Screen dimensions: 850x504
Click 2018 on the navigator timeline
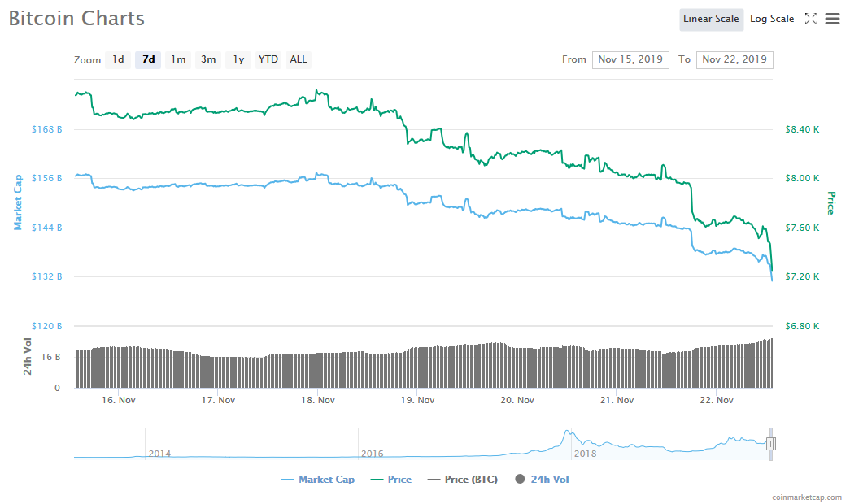pyautogui.click(x=586, y=454)
